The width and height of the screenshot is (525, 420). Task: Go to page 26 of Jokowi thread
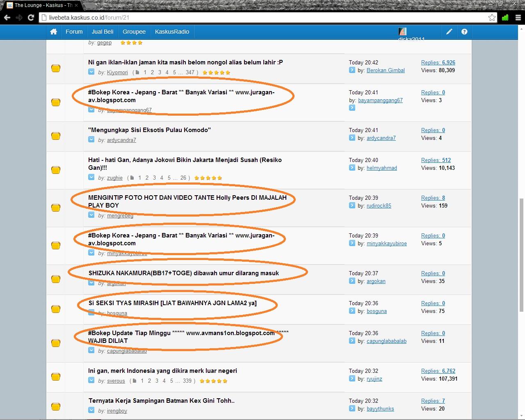(183, 178)
